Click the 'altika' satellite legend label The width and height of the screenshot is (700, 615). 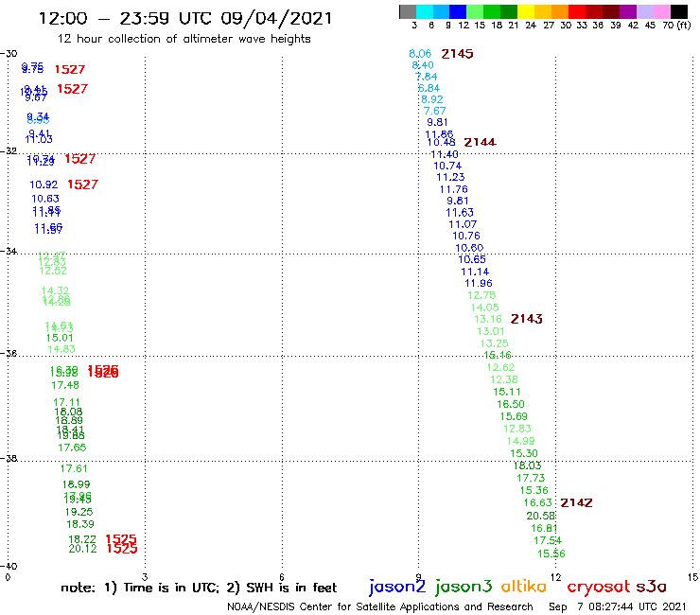pyautogui.click(x=523, y=587)
